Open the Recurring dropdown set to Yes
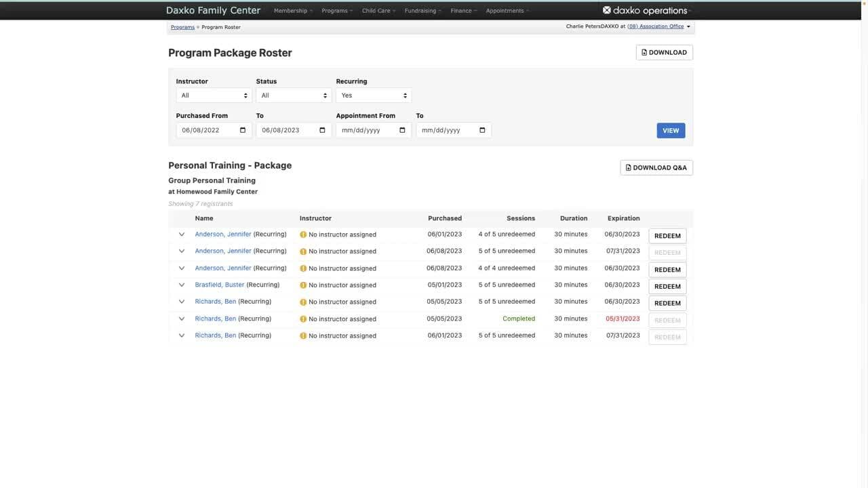This screenshot has height=488, width=868. click(374, 96)
